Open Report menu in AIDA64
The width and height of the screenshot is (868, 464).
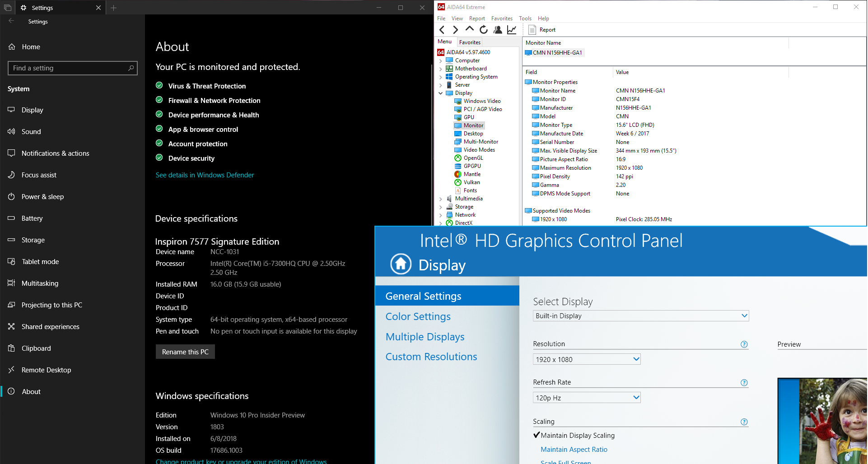pos(477,19)
